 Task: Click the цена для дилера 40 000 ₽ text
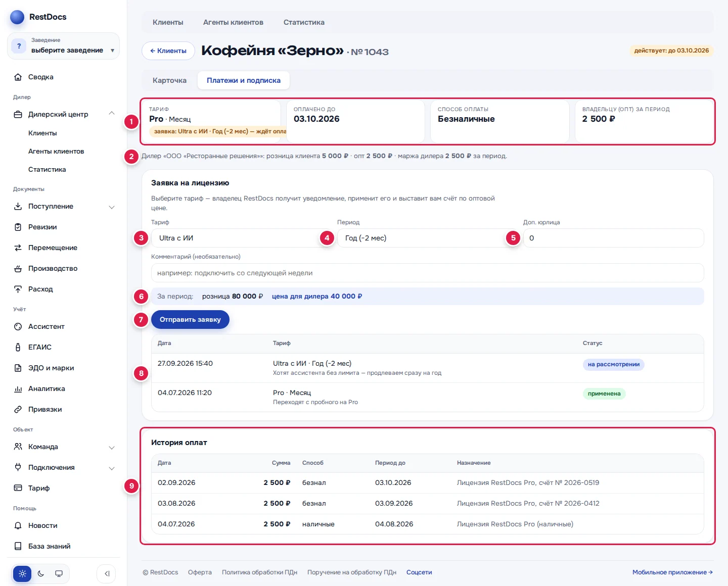click(317, 297)
